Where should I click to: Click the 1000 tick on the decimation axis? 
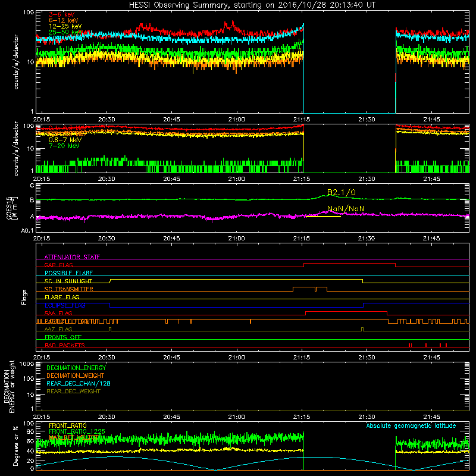pyautogui.click(x=26, y=364)
